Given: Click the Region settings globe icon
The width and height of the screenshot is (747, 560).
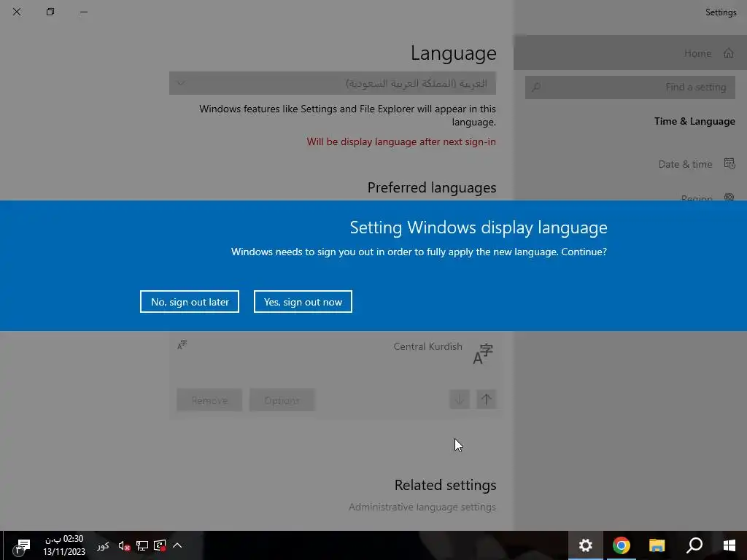Looking at the screenshot, I should click(729, 197).
